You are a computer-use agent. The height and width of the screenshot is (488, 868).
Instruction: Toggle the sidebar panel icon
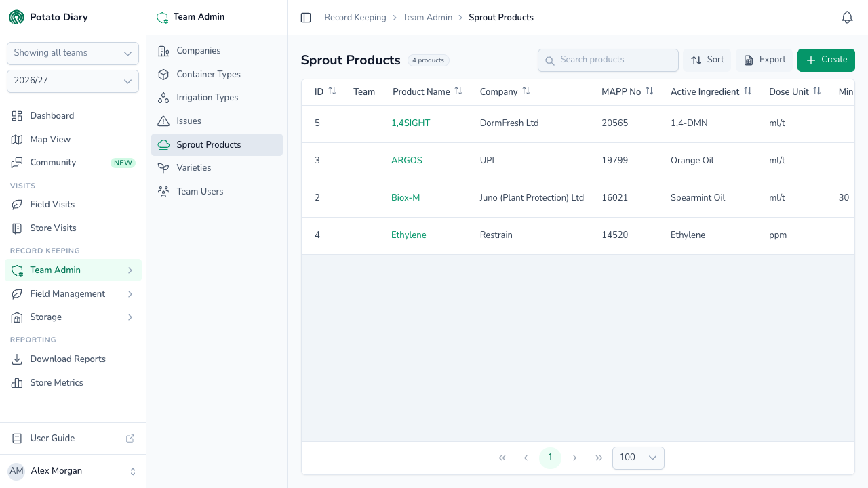pos(306,18)
